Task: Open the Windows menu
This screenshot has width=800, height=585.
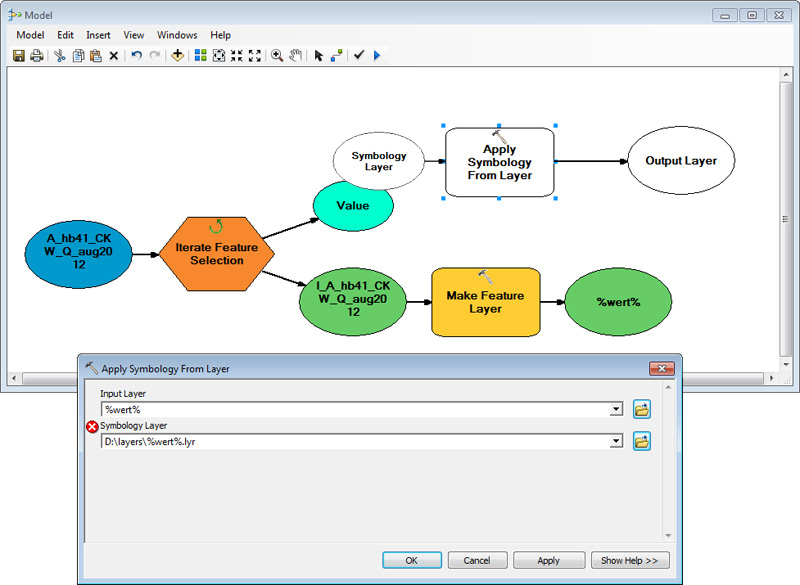Action: point(177,35)
